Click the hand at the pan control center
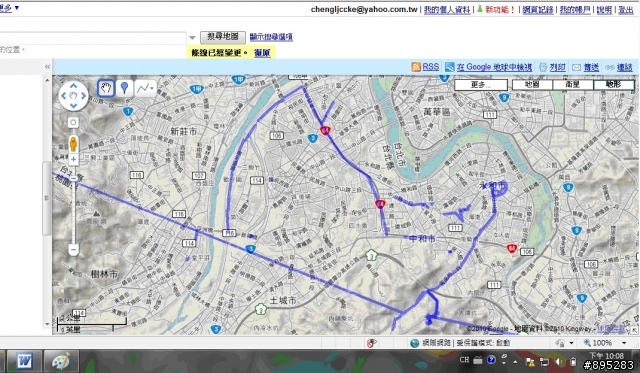The image size is (640, 373). pyautogui.click(x=73, y=96)
